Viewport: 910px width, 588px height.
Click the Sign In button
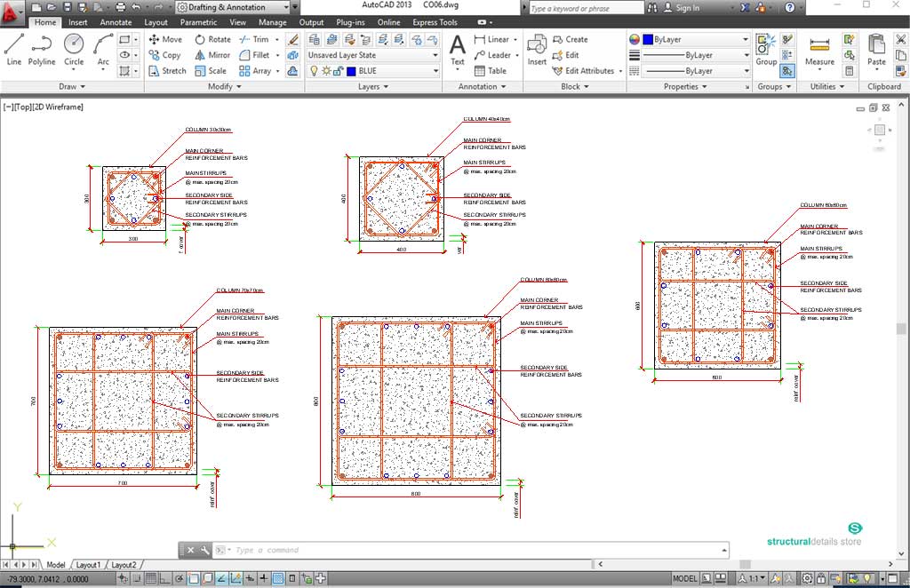coord(687,7)
